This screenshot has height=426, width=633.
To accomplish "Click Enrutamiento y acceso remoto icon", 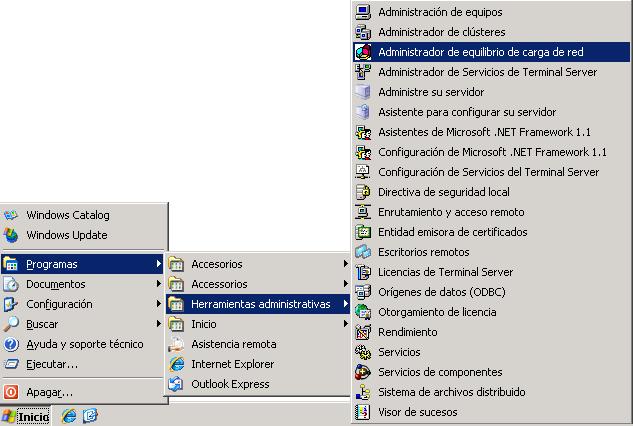I will click(x=363, y=212).
